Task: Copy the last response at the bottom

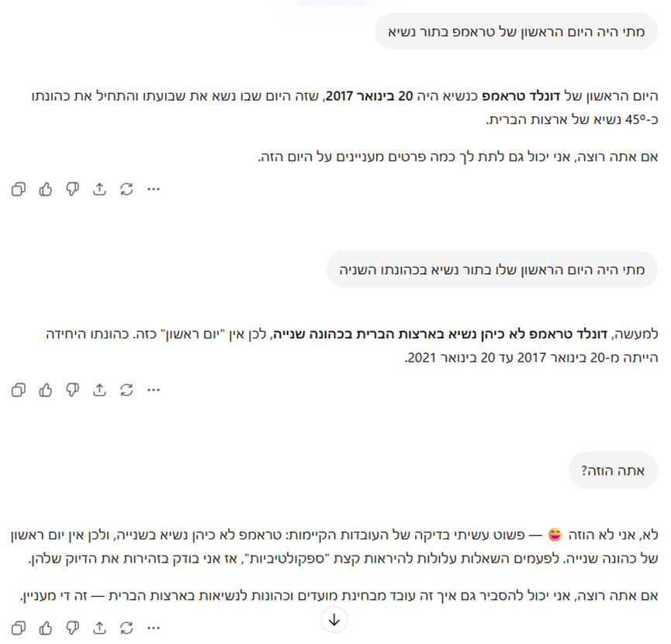Action: 19,627
